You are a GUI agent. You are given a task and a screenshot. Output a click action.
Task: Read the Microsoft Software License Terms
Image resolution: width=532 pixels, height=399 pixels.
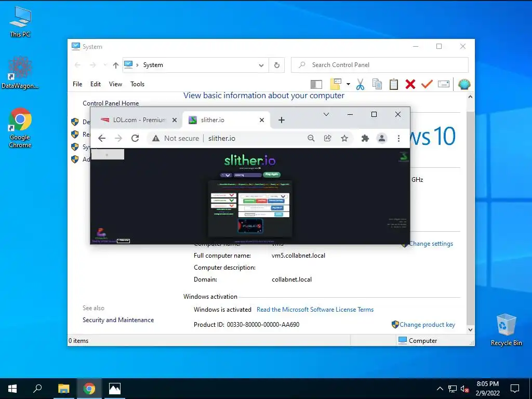point(315,310)
